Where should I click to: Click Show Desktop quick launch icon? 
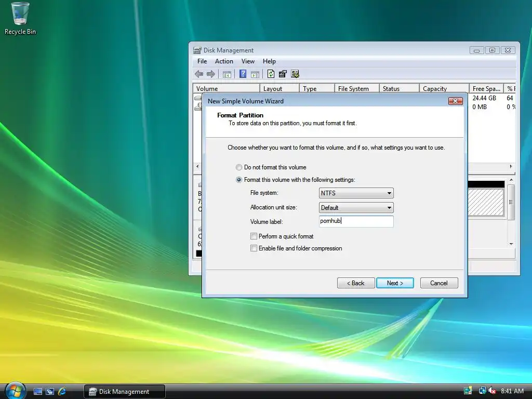pyautogui.click(x=38, y=391)
